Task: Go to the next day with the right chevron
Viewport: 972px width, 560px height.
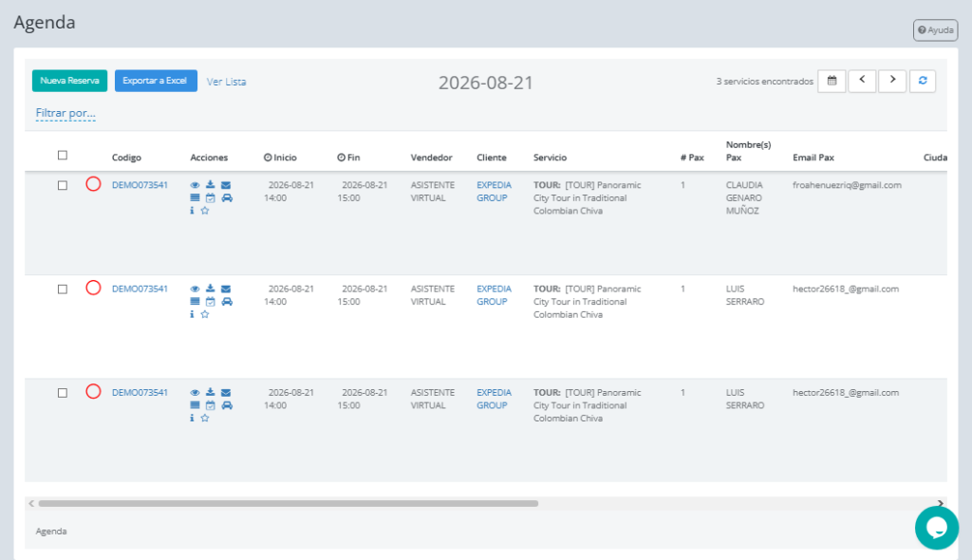Action: pyautogui.click(x=892, y=81)
